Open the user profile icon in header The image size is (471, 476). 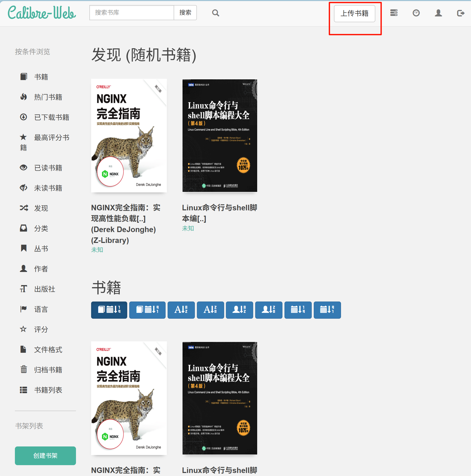coord(438,13)
